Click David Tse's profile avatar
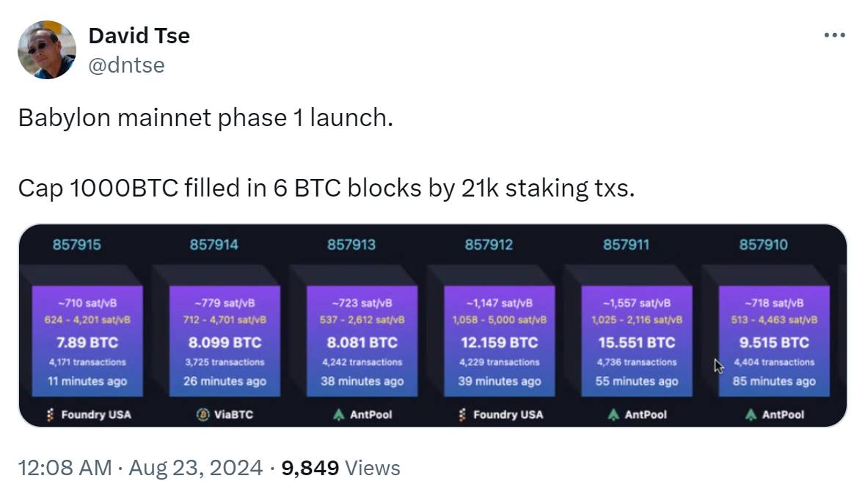868x495 pixels. (x=47, y=50)
